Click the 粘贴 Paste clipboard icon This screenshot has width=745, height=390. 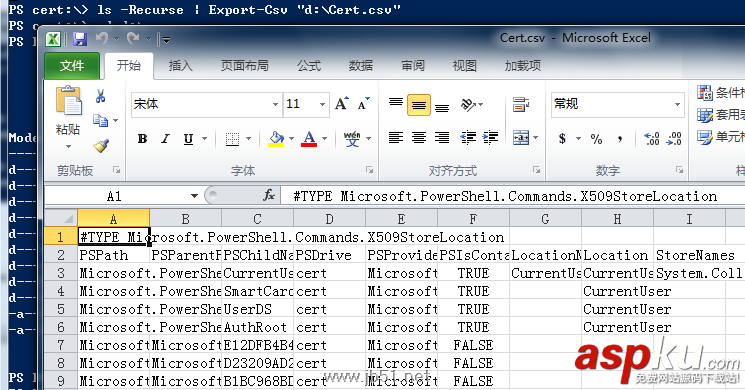(68, 101)
